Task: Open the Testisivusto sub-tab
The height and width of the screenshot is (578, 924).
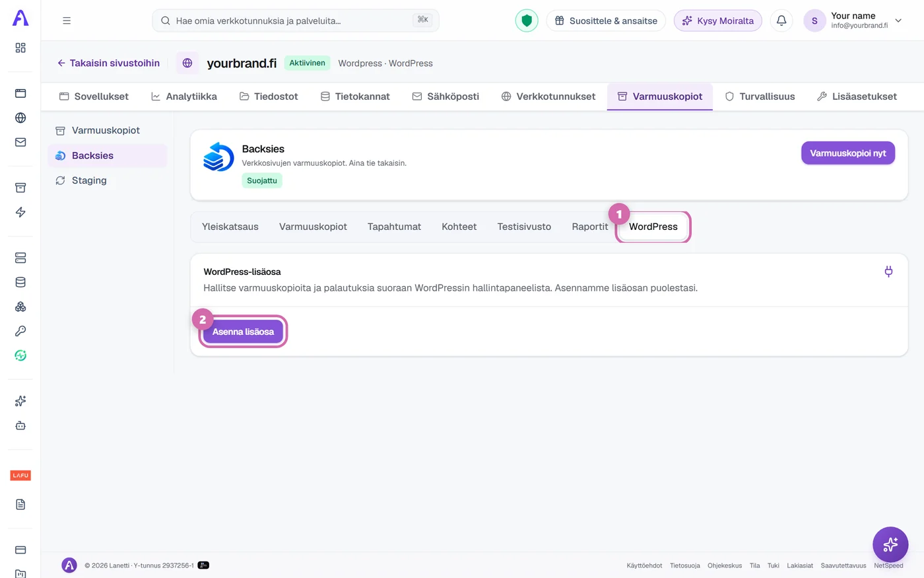Action: click(x=524, y=227)
